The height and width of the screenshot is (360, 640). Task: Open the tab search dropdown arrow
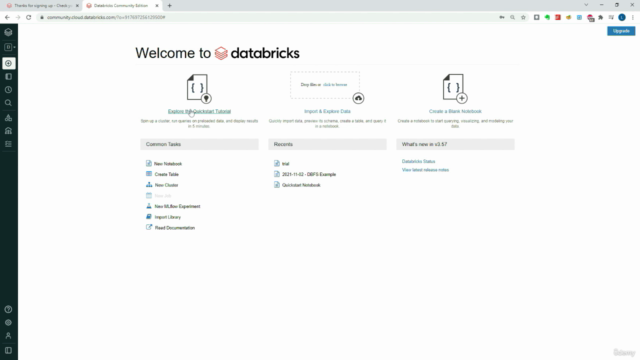586,5
